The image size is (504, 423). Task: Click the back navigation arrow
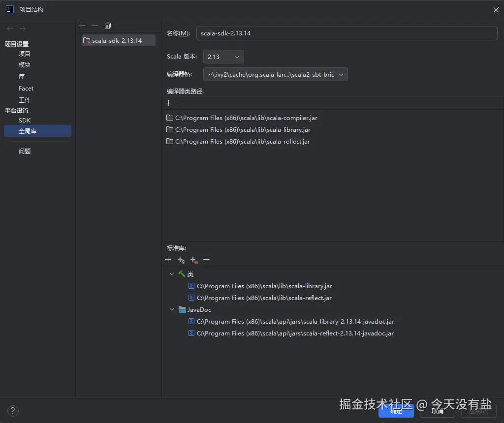pos(9,29)
